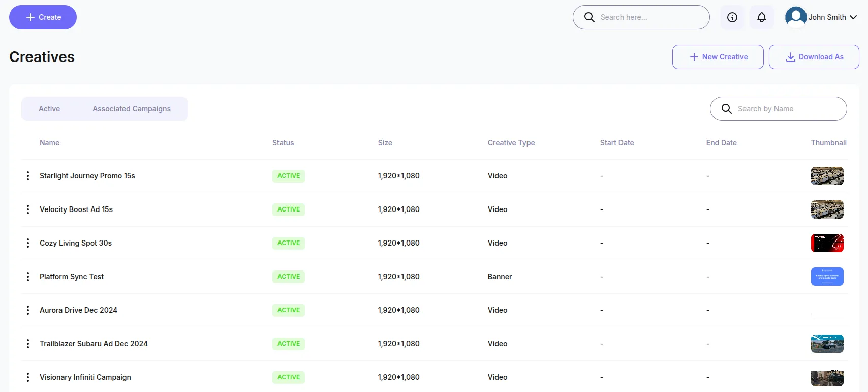The width and height of the screenshot is (868, 392).
Task: Open thumbnail of Starlight Journey Promo 15s
Action: point(827,176)
